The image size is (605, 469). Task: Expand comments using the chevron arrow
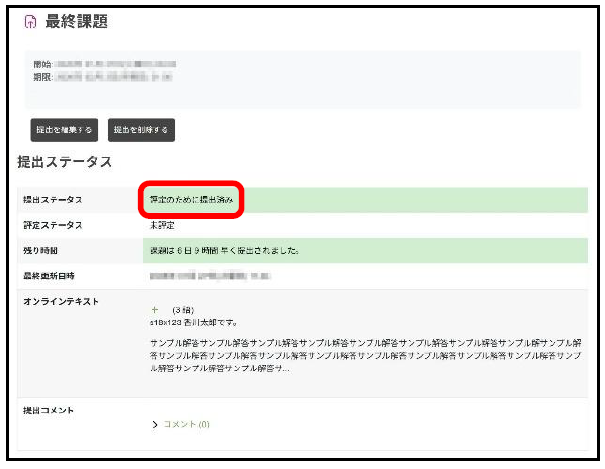pyautogui.click(x=154, y=425)
